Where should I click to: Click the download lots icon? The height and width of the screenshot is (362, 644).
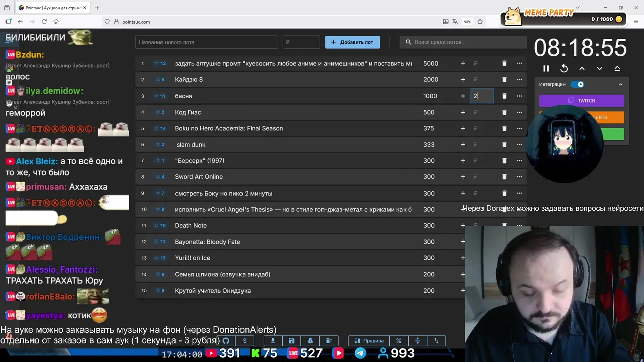click(273, 341)
